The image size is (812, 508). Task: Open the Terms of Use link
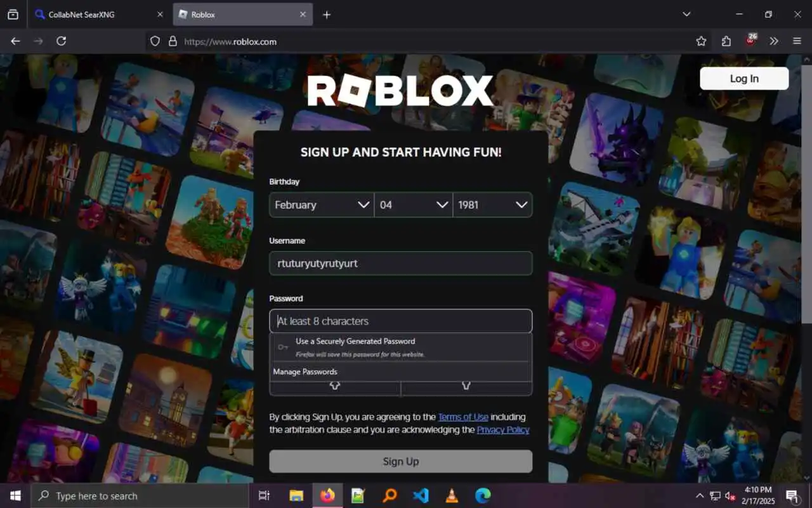[x=463, y=417]
